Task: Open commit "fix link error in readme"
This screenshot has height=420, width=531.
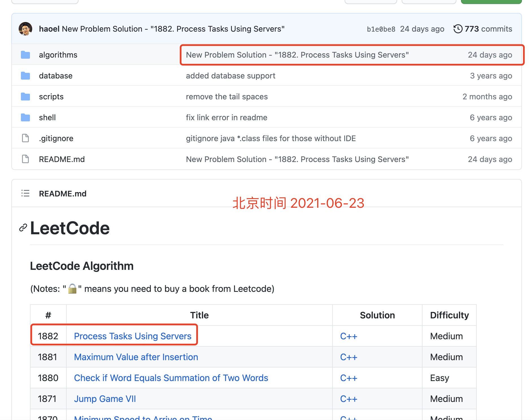Action: 227,117
